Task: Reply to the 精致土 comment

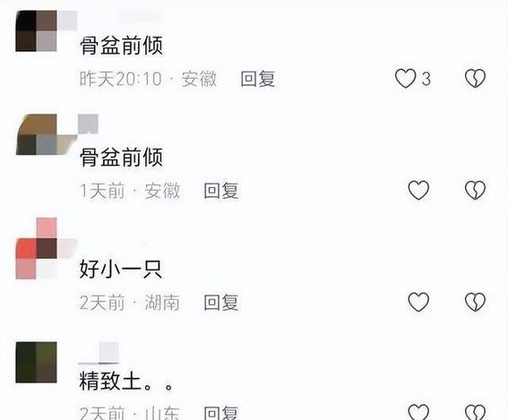Action: [221, 413]
